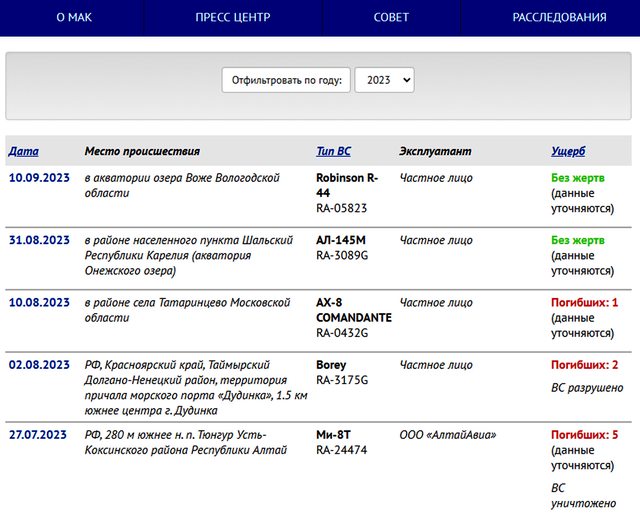The height and width of the screenshot is (514, 640).
Task: Expand the year filter dropdown showing 2023
Action: click(x=384, y=80)
